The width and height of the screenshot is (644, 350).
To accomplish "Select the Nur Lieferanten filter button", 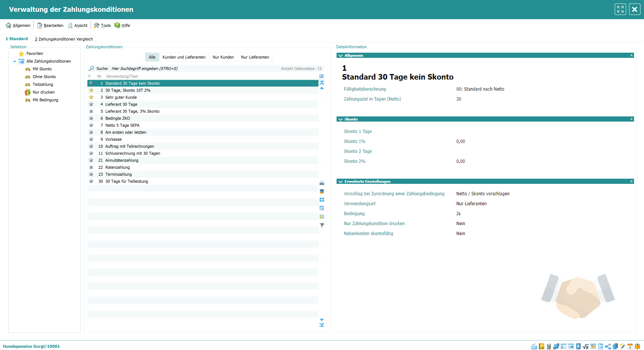I will point(255,57).
